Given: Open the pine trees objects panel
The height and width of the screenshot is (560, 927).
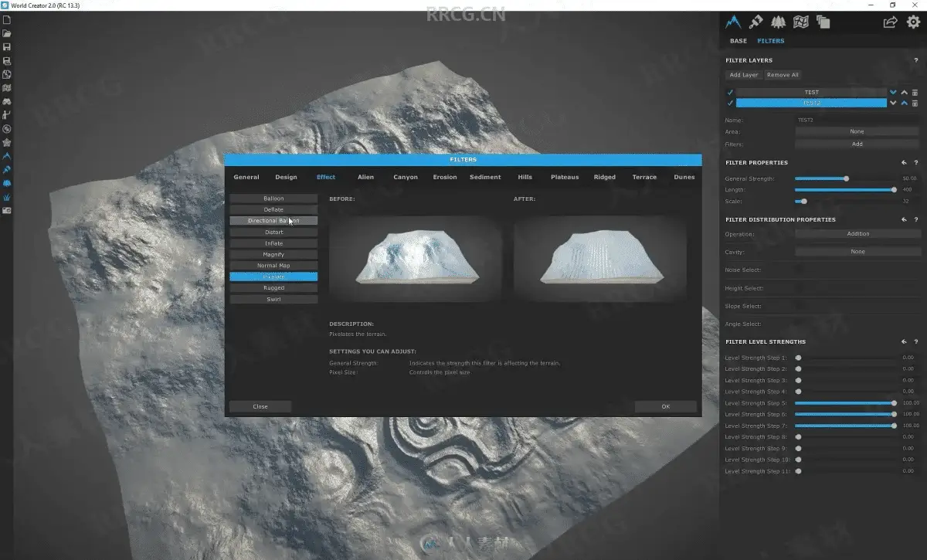Looking at the screenshot, I should [779, 22].
